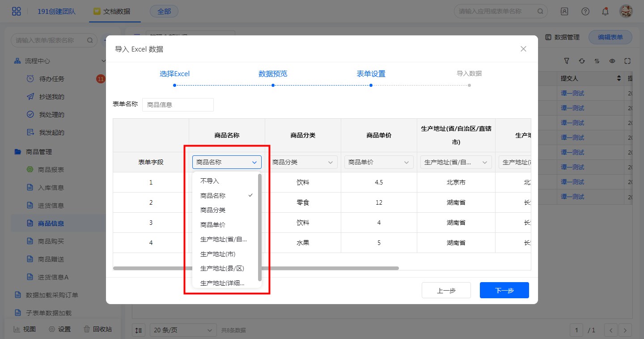644x339 pixels.
Task: Open the 商品单价 field dropdown
Action: [x=379, y=162]
